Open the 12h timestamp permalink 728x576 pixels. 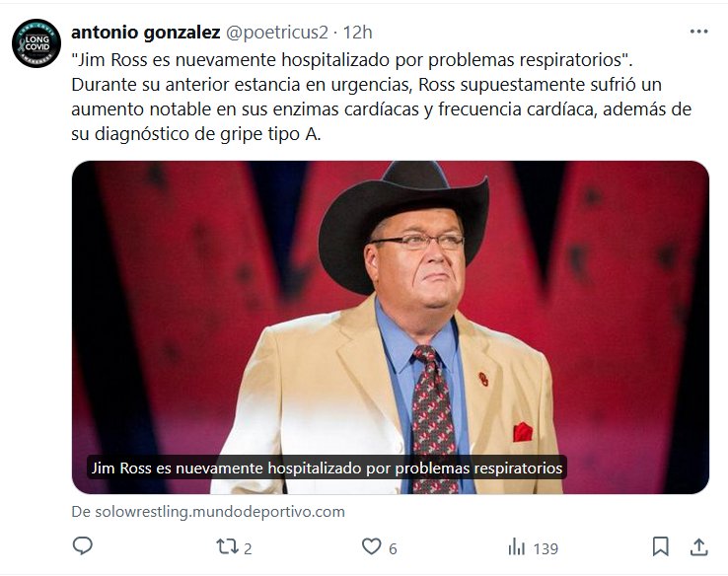(x=357, y=33)
